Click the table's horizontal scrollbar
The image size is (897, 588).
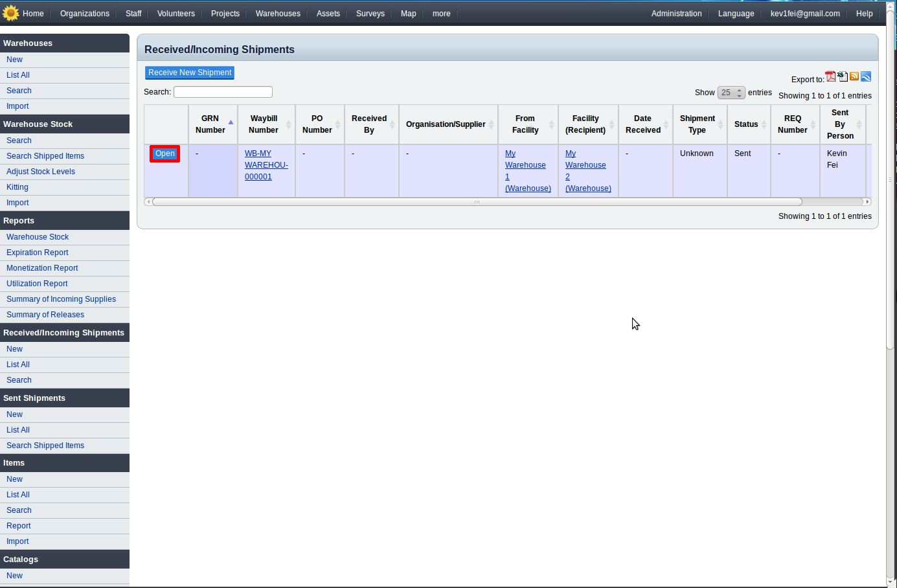pos(477,201)
